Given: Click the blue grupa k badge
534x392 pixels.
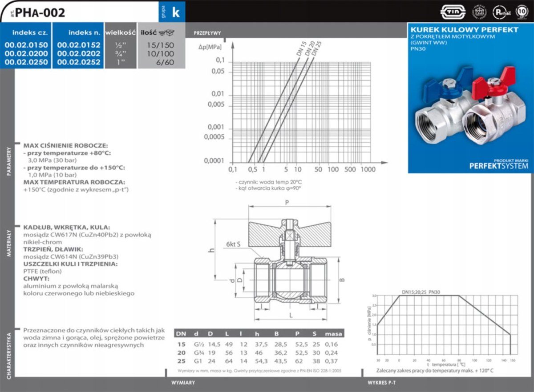Looking at the screenshot, I should (172, 12).
